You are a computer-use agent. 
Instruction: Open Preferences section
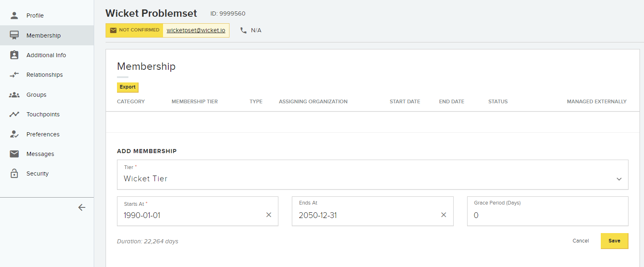[47, 134]
